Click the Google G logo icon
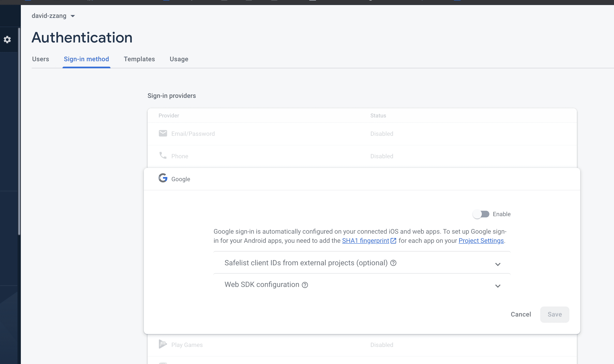This screenshot has height=364, width=614. click(163, 178)
